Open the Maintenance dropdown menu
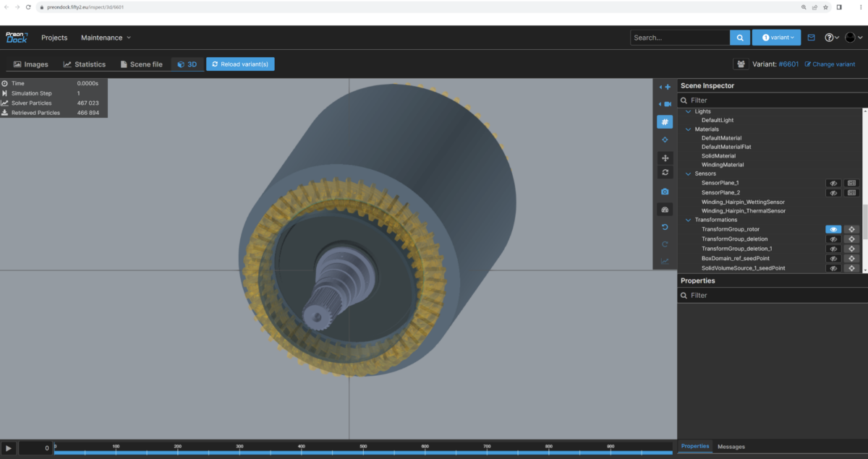 tap(106, 38)
